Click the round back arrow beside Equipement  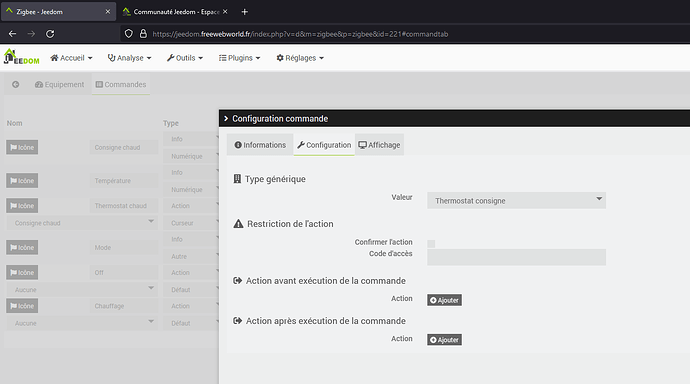coord(15,84)
